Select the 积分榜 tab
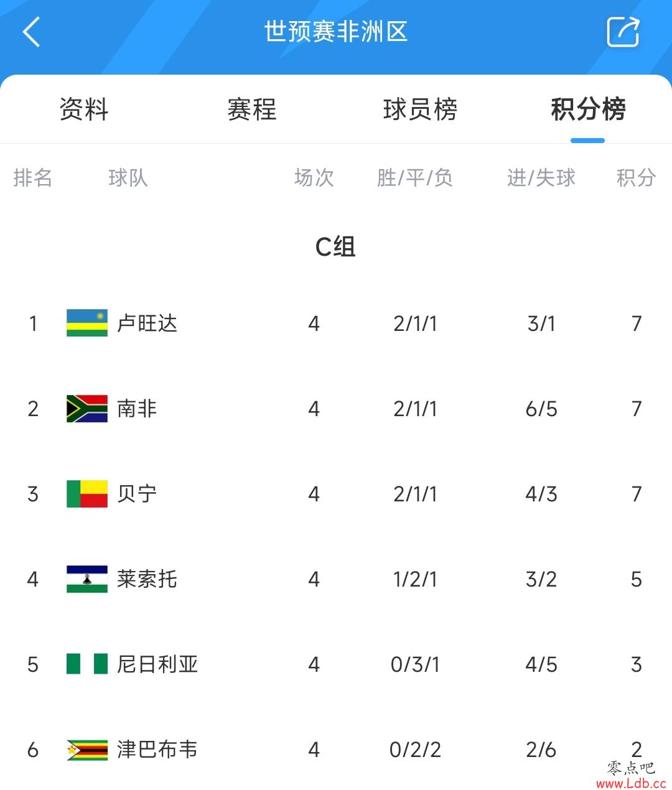This screenshot has width=672, height=790. 588,109
